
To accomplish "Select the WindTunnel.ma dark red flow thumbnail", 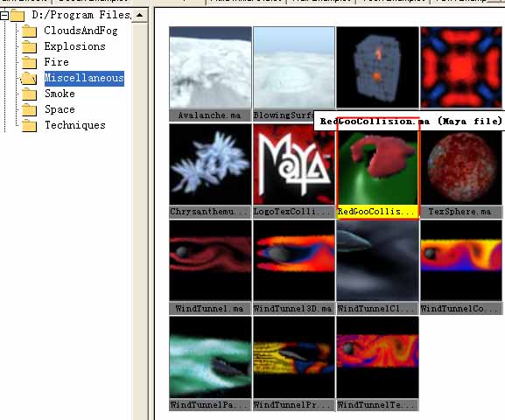I will [x=210, y=261].
